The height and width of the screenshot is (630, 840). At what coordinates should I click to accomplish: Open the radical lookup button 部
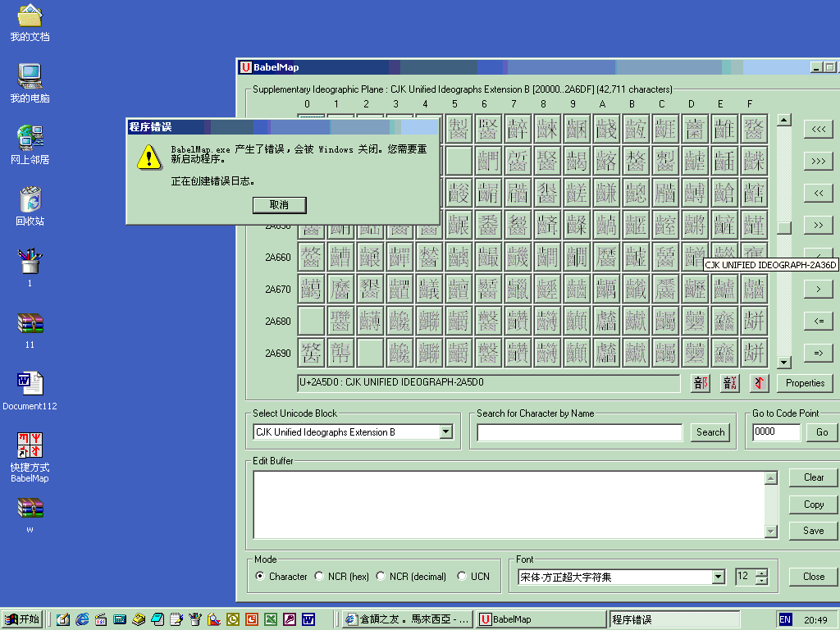[x=701, y=383]
